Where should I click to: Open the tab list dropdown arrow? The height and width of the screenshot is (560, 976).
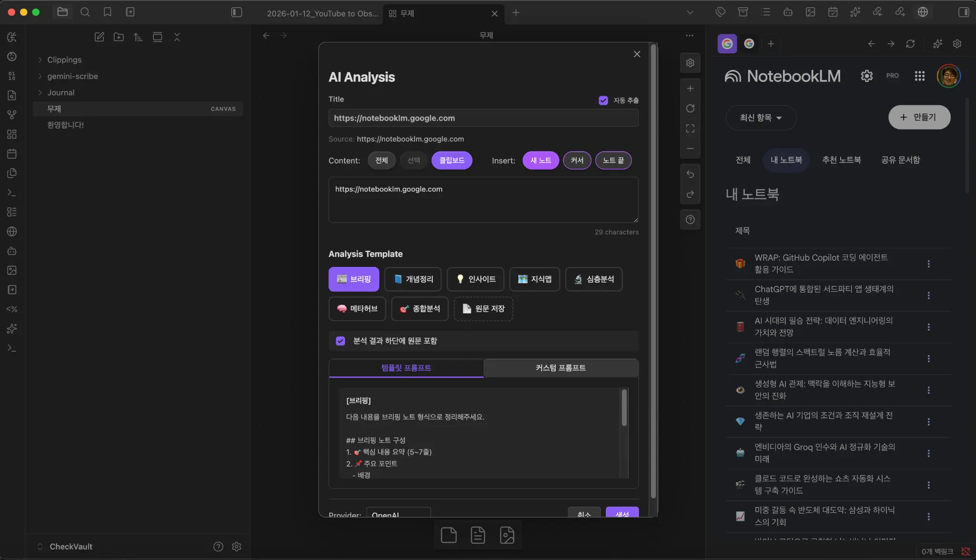coord(690,12)
